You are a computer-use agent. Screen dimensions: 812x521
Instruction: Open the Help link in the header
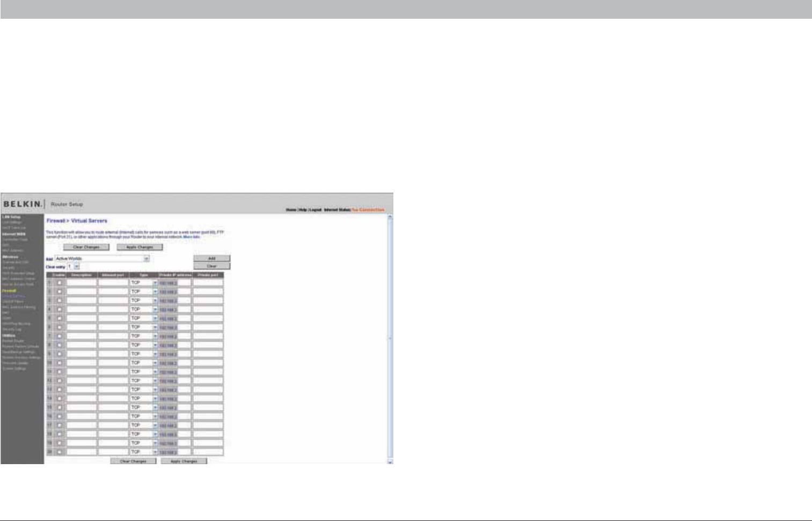(x=303, y=210)
